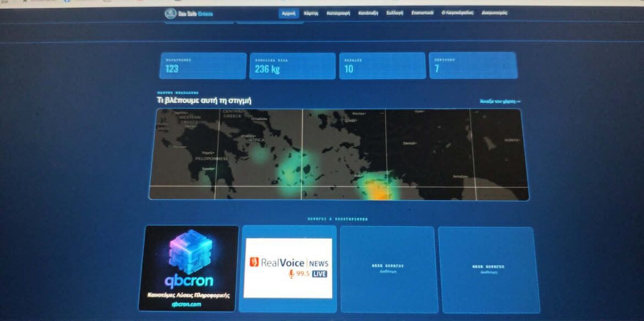The height and width of the screenshot is (321, 644).
Task: Select the Κατάταξη navigation item
Action: pyautogui.click(x=368, y=13)
